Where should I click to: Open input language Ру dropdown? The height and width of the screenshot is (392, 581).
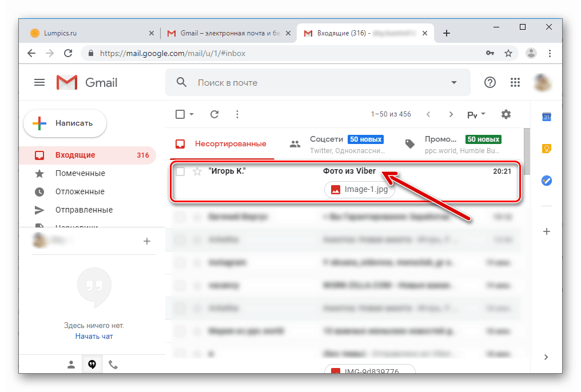point(476,114)
